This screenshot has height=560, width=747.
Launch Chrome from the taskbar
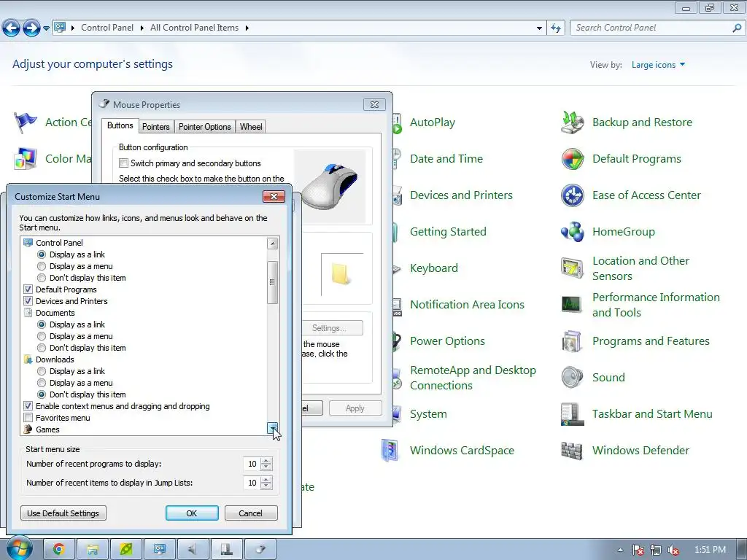point(59,550)
